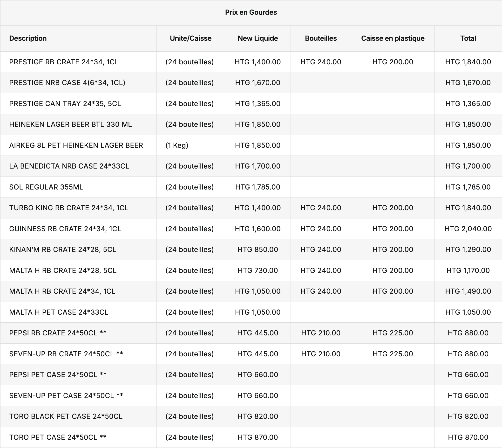
Task: Select LA BENEDICTA NRB CASE row
Action: pyautogui.click(x=69, y=166)
